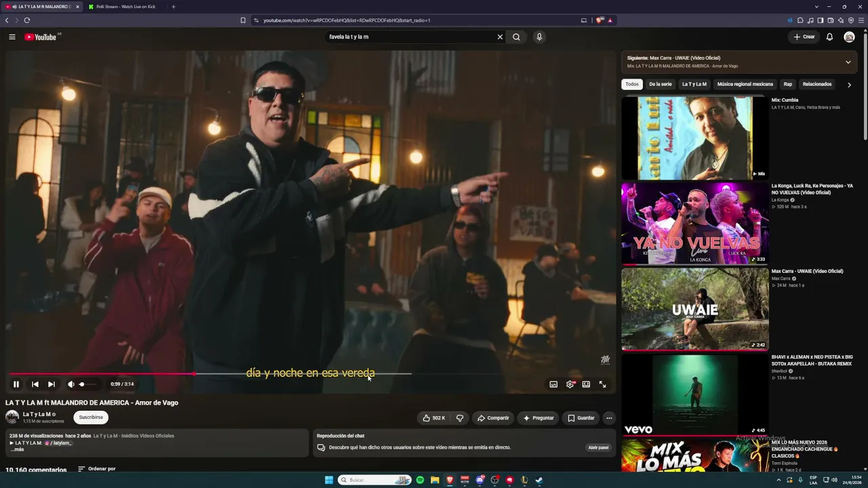Image resolution: width=868 pixels, height=488 pixels.
Task: Open the Brave Rewards triangle icon
Action: click(610, 20)
